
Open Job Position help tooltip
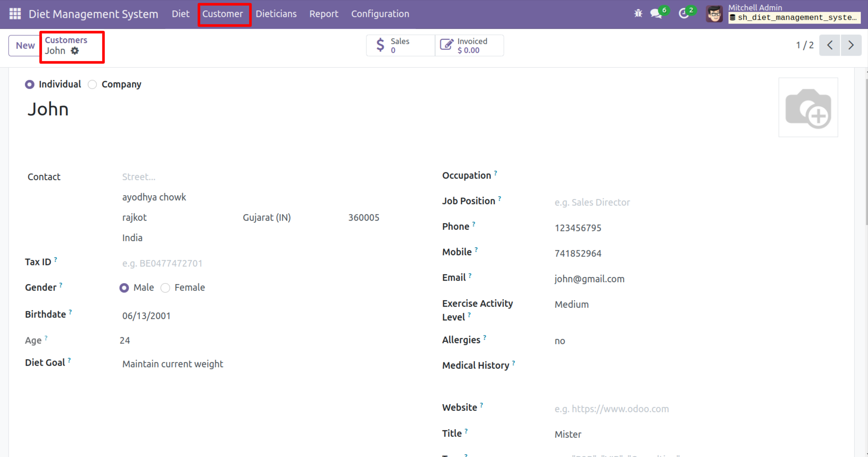(x=499, y=198)
